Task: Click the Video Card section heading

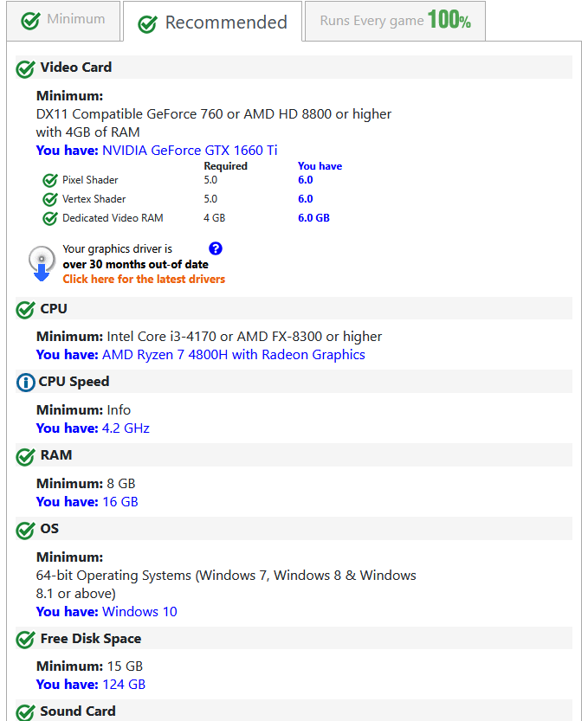Action: (76, 68)
